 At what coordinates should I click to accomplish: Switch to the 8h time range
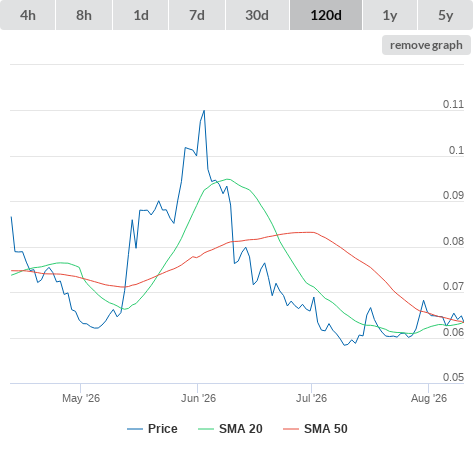[x=84, y=15]
